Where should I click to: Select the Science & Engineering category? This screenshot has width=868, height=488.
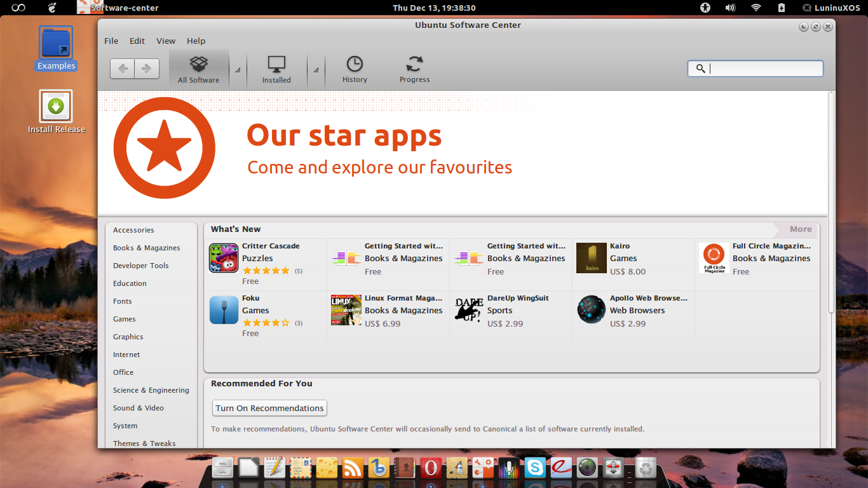pyautogui.click(x=151, y=390)
